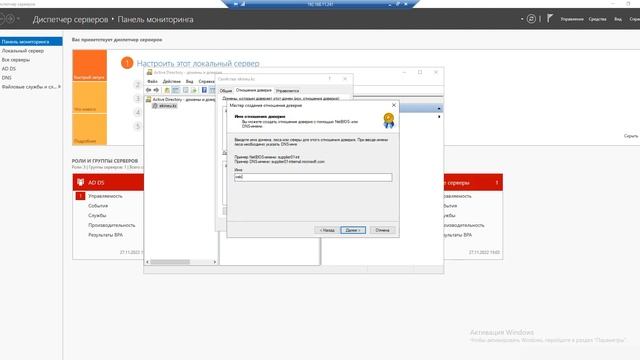Click the help question mark in properties dialog
Screen dimensions: 640x360
coord(330,78)
